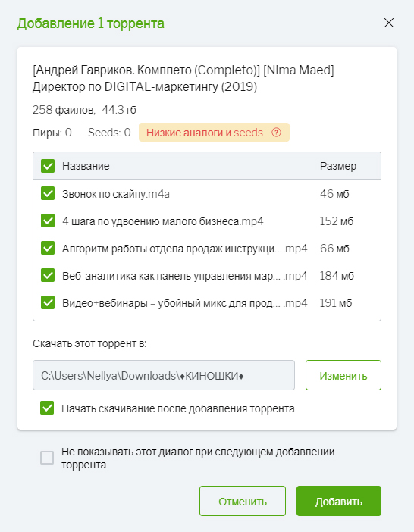The image size is (414, 532).
Task: Enable don't show this dialog again checkbox
Action: click(47, 458)
